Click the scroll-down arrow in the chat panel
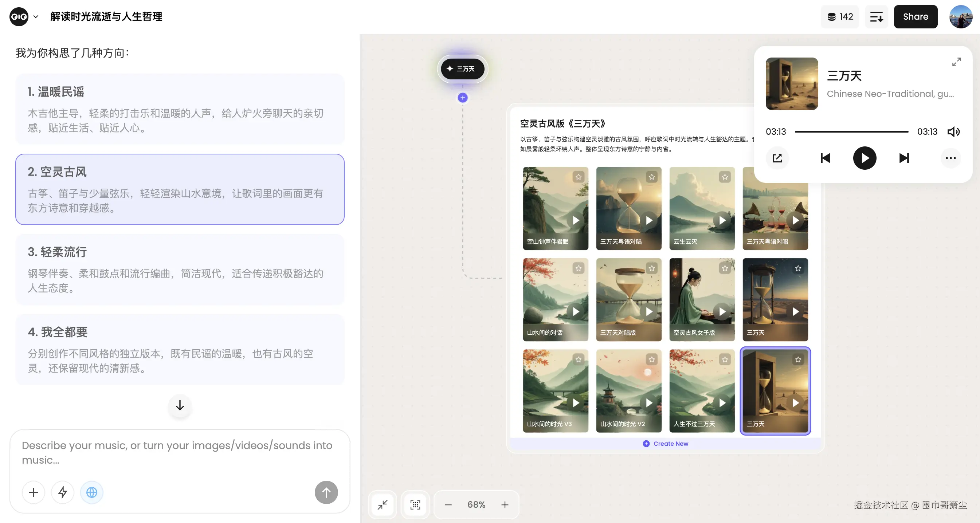This screenshot has width=980, height=523. pos(179,406)
